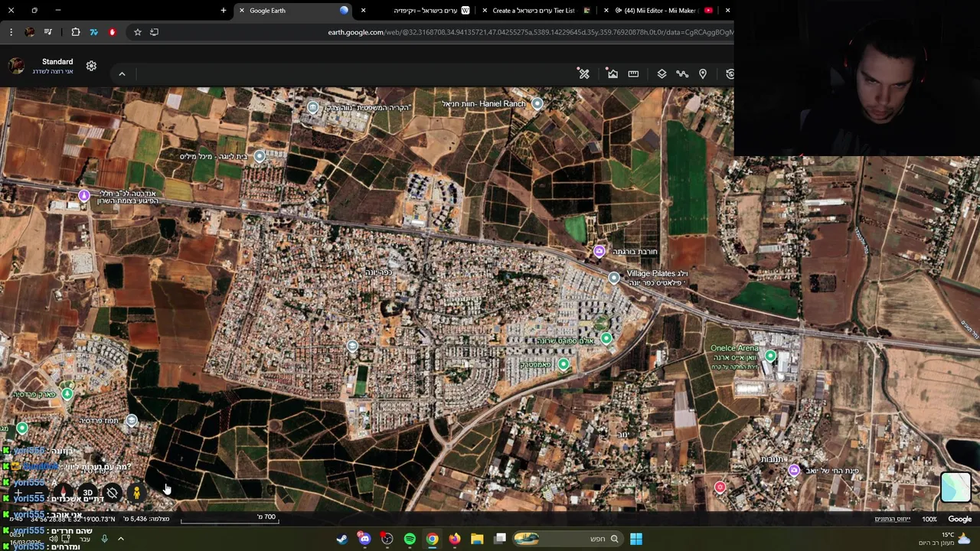The image size is (980, 551).
Task: Click the Standard profile avatar
Action: 16,66
